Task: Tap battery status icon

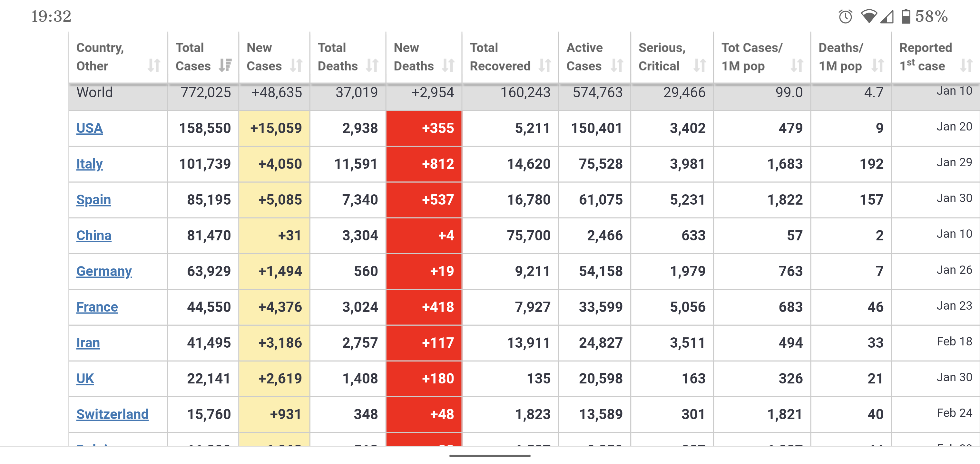Action: coord(906,16)
